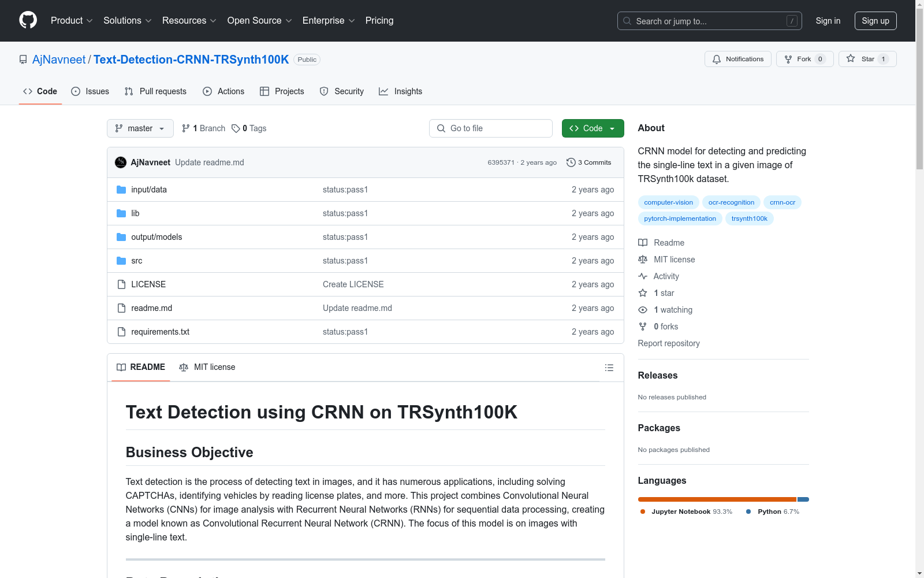Click the commits history clock icon
924x578 pixels.
(x=571, y=162)
